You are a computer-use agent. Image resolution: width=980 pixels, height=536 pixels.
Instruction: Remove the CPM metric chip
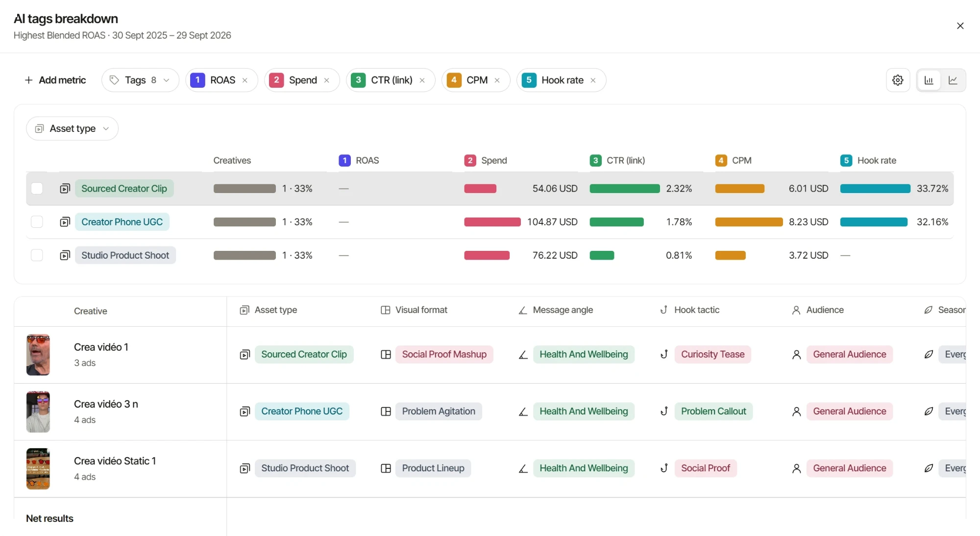497,80
